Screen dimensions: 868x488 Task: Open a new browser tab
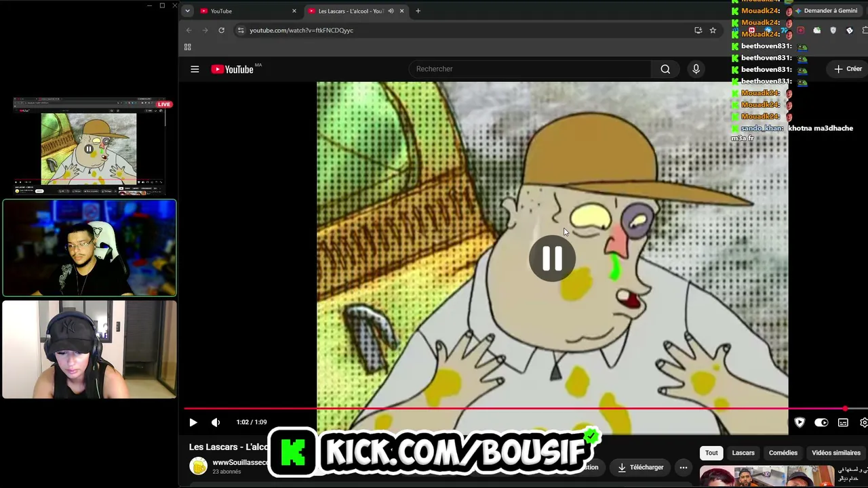tap(418, 11)
